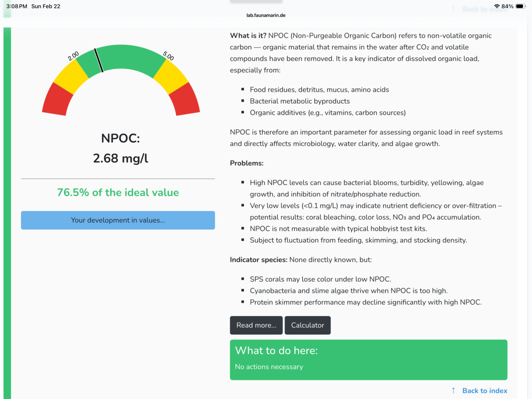The width and height of the screenshot is (532, 399).
Task: Click the 2.00 gauge tick label
Action: [73, 56]
